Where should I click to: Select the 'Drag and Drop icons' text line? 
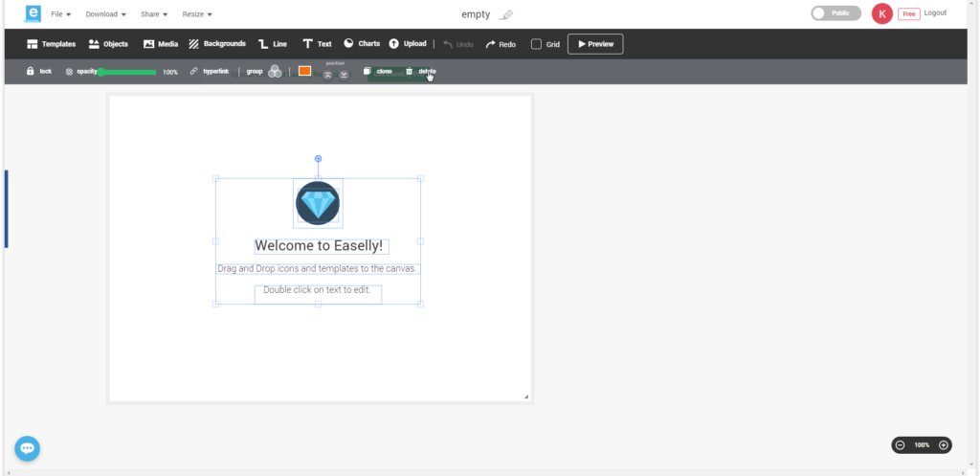317,269
